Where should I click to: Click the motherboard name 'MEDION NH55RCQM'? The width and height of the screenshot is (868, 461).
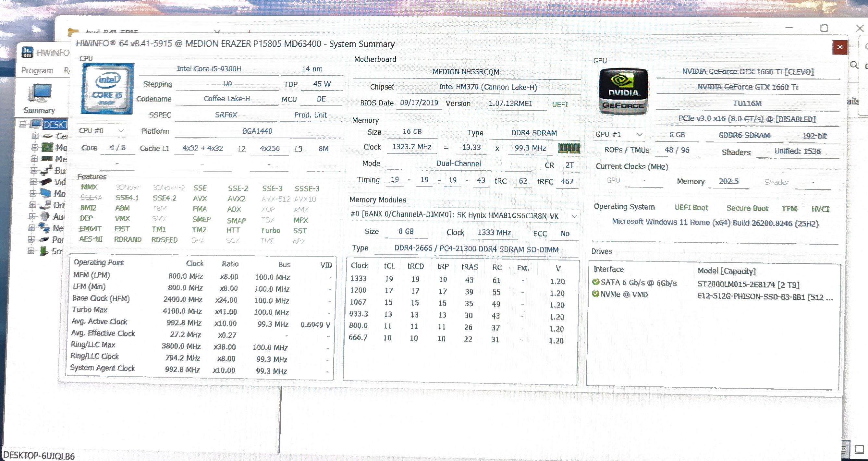pos(466,72)
